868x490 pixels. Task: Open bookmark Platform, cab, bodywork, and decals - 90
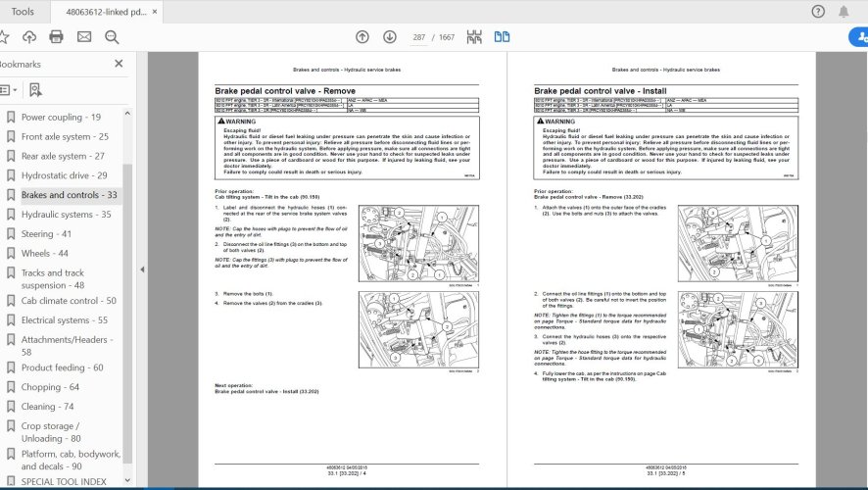71,460
